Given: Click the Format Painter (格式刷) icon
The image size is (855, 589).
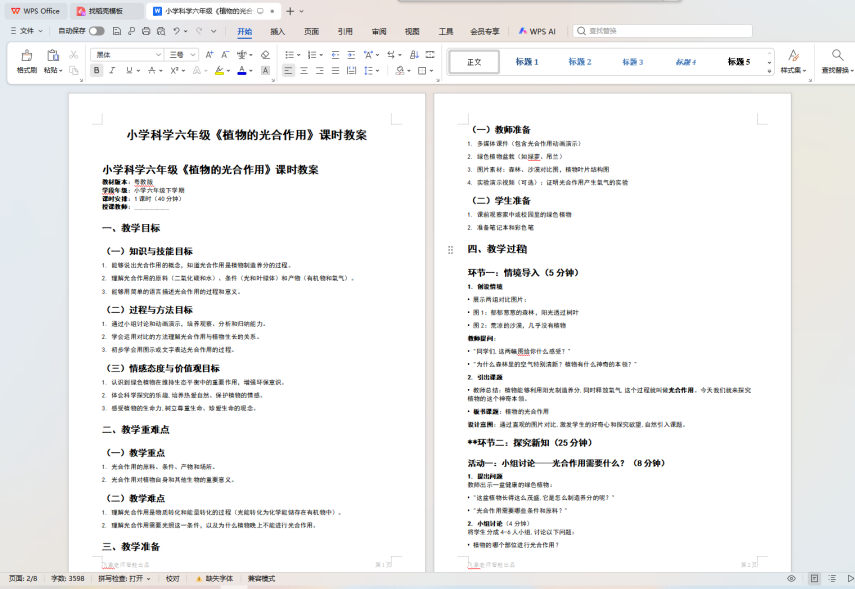Looking at the screenshot, I should tap(26, 56).
